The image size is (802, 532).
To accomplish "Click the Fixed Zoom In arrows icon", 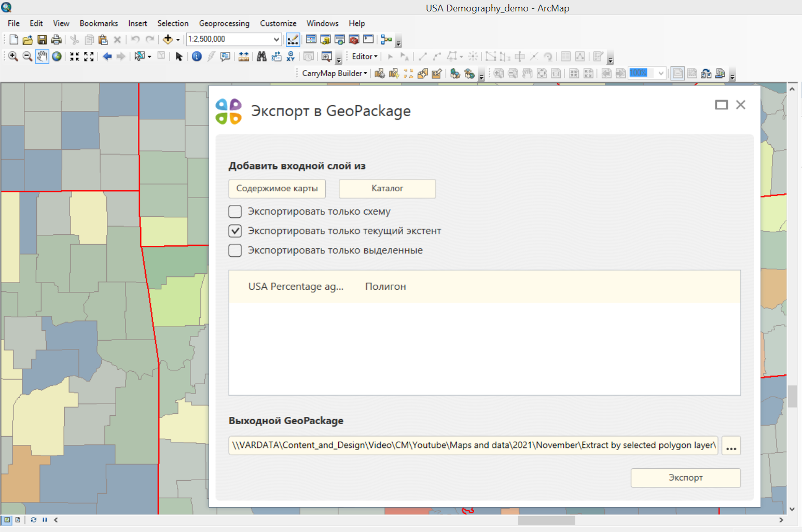I will [x=75, y=57].
